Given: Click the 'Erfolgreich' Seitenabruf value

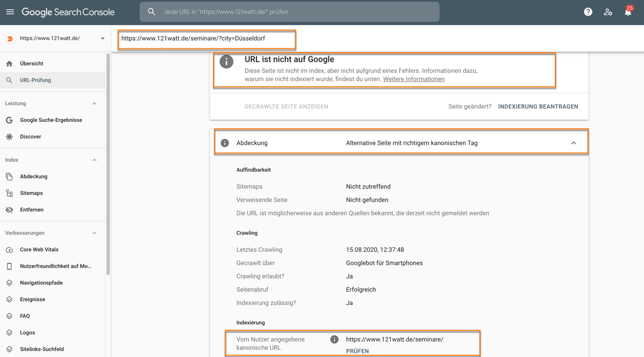Looking at the screenshot, I should pos(361,290).
